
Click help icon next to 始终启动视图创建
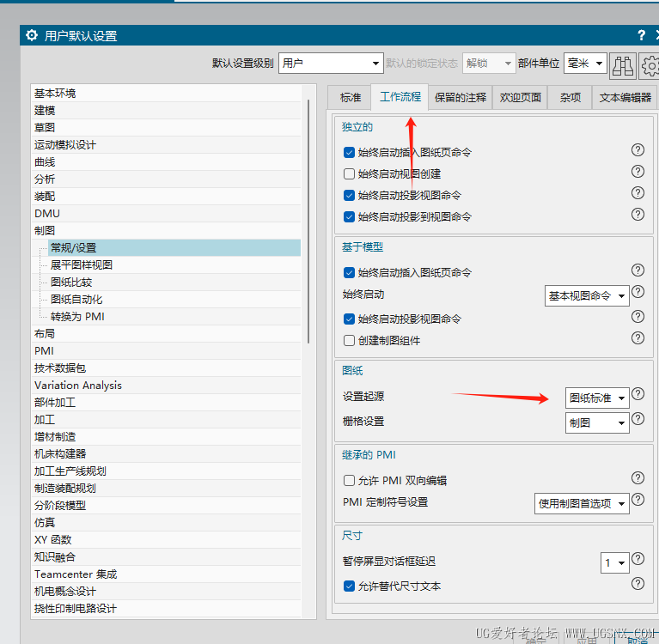(638, 172)
